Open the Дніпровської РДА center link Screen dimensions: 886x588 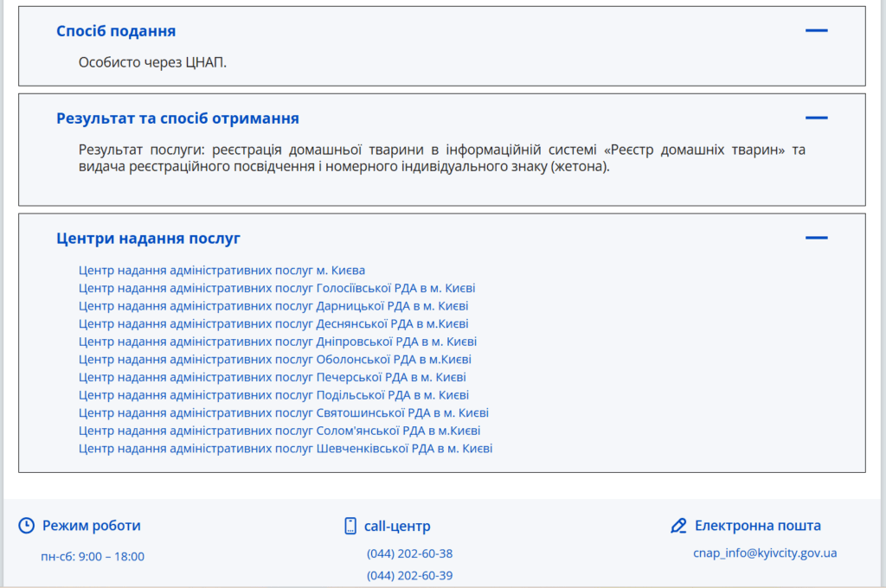(x=278, y=342)
